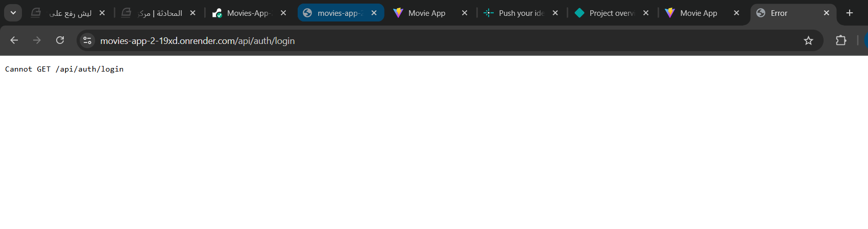Bookmark this page with the star icon
Viewport: 868px width, 229px height.
[808, 40]
